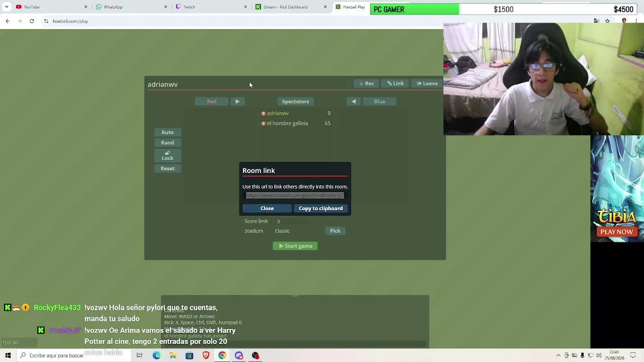This screenshot has width=644, height=362.
Task: Move spectators to Blue with arrow
Action: coord(354,102)
